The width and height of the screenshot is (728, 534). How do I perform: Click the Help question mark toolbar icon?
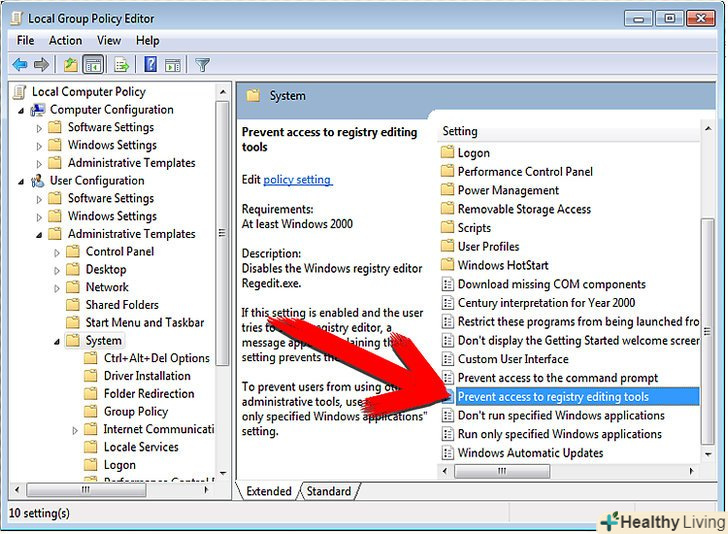point(151,65)
